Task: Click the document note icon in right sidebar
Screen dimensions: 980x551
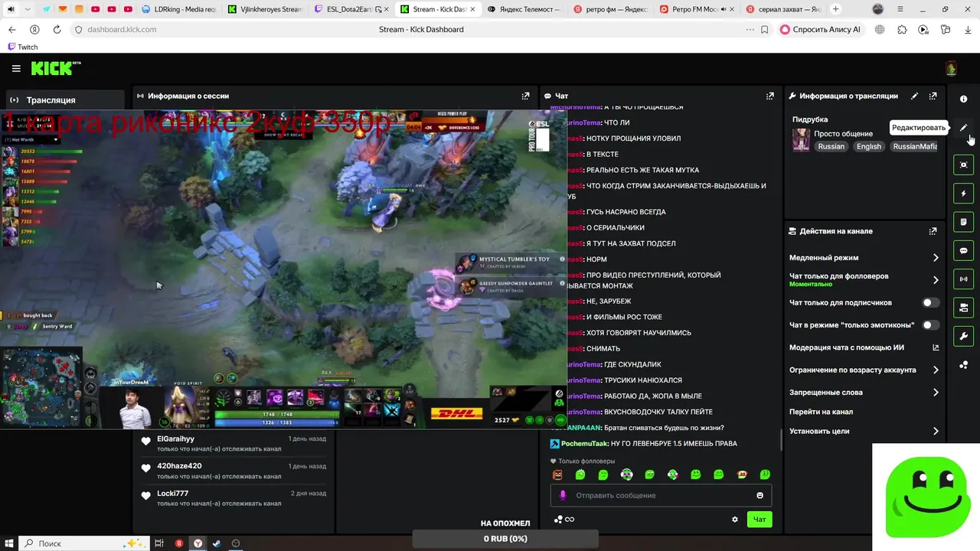Action: click(963, 222)
